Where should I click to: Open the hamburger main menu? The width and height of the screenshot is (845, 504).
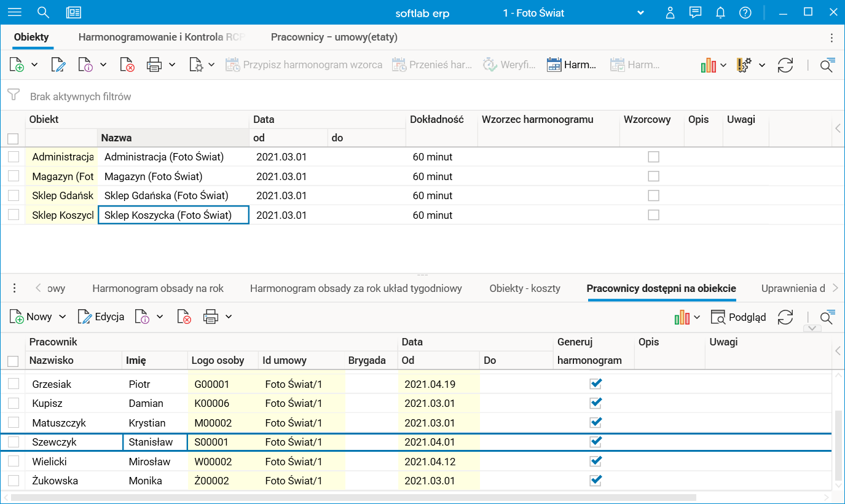point(14,12)
